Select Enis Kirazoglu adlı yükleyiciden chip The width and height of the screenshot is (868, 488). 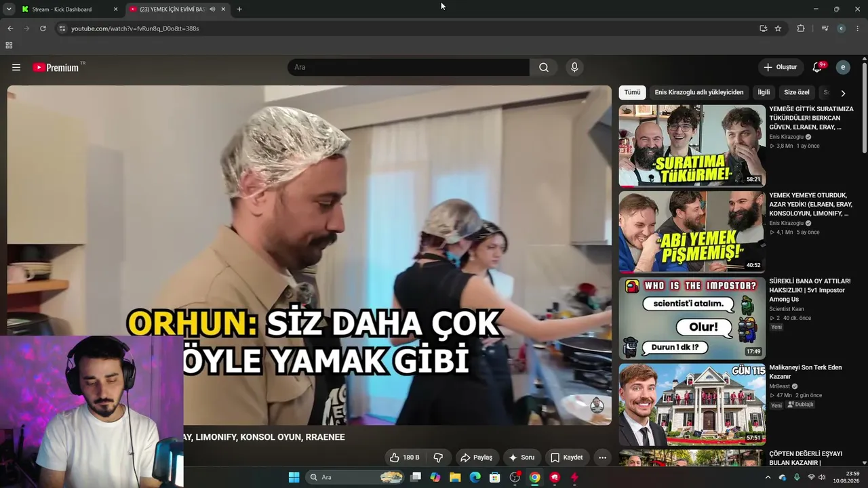coord(698,92)
